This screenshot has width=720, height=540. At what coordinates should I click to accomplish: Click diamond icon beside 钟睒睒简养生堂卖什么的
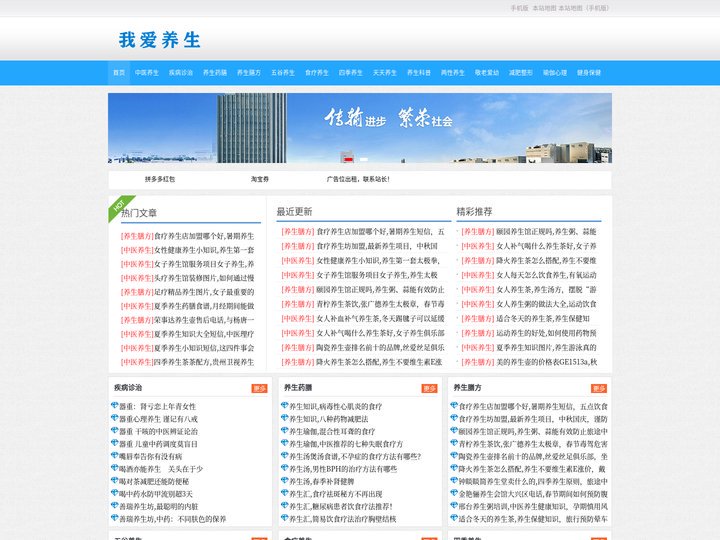point(454,480)
